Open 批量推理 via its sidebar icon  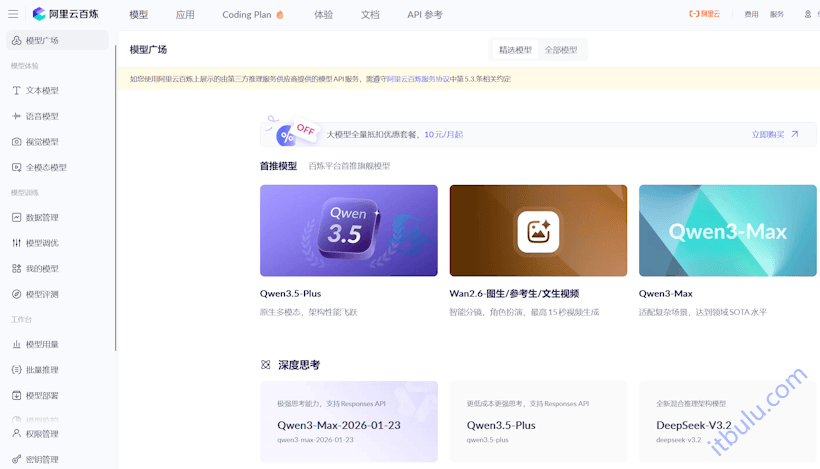(x=17, y=370)
